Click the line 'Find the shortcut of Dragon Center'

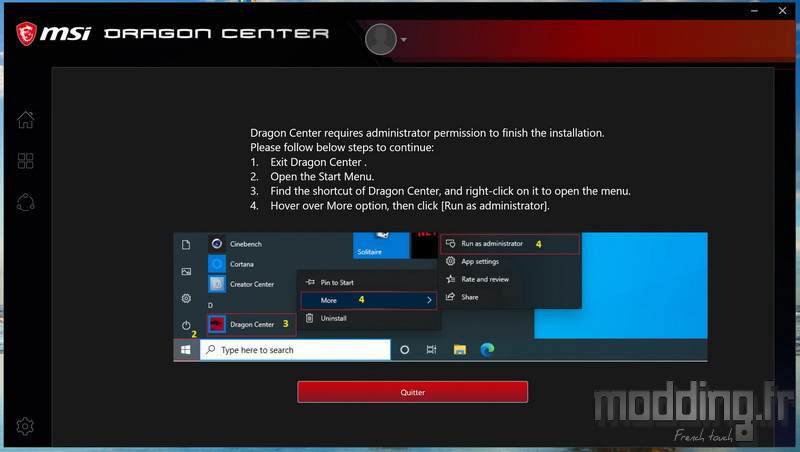[x=451, y=191]
